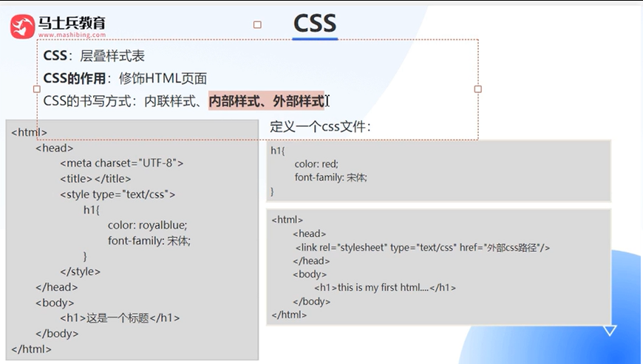Image resolution: width=643 pixels, height=364 pixels.
Task: Click '</body>' in the left code box
Action: point(57,334)
